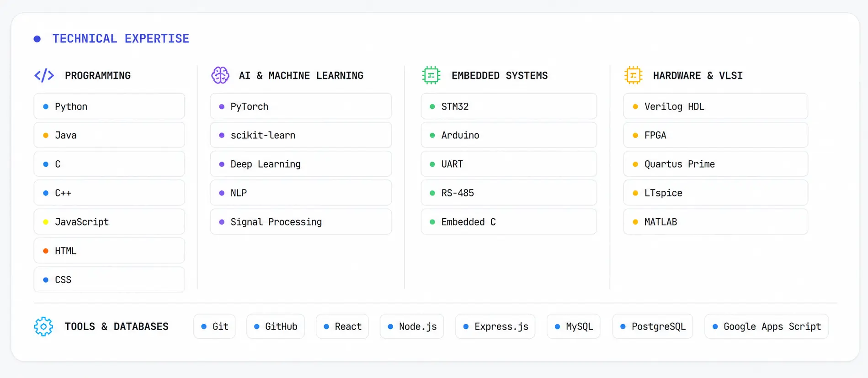Click the Embedded C chip

[509, 222]
